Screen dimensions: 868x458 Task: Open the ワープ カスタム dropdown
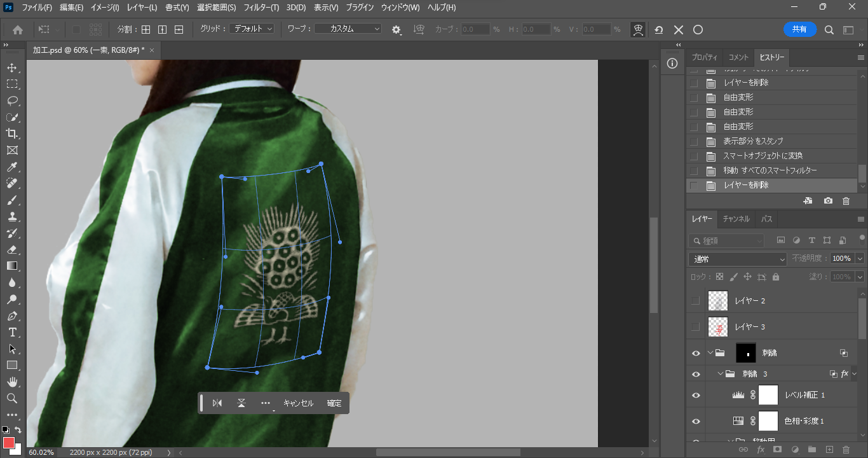point(348,29)
